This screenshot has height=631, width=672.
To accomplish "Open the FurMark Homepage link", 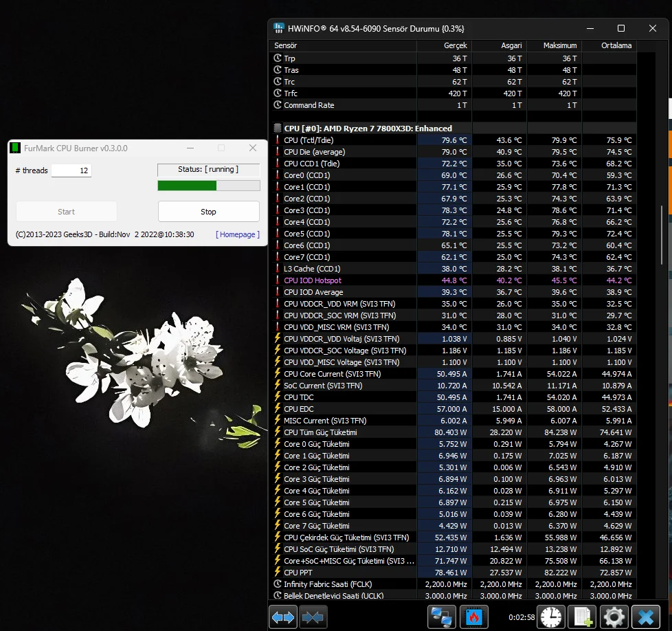I will 238,234.
